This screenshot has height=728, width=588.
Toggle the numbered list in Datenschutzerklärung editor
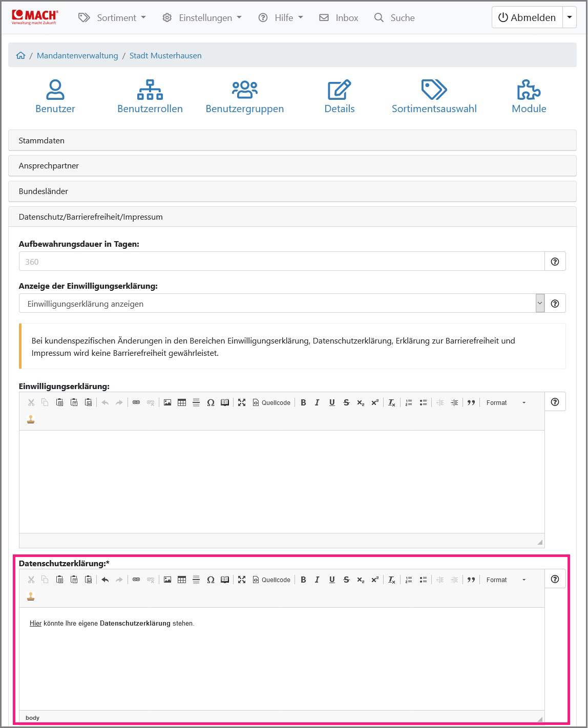point(408,580)
